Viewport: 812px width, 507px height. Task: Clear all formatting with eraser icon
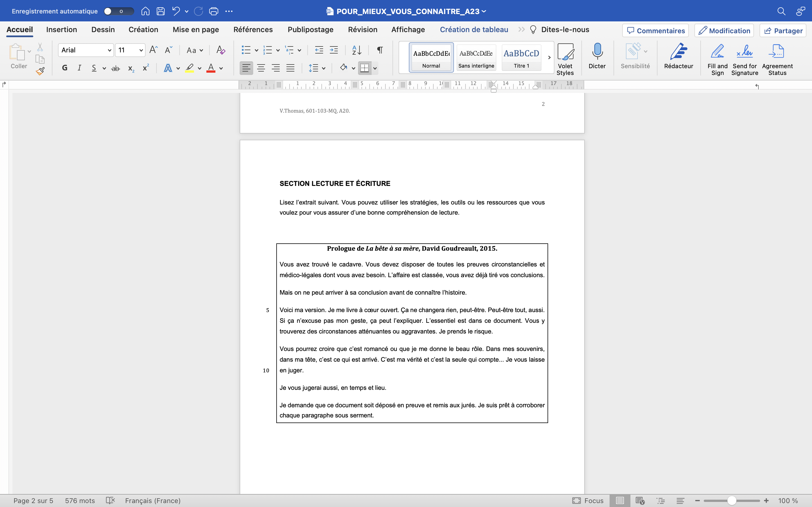(220, 50)
